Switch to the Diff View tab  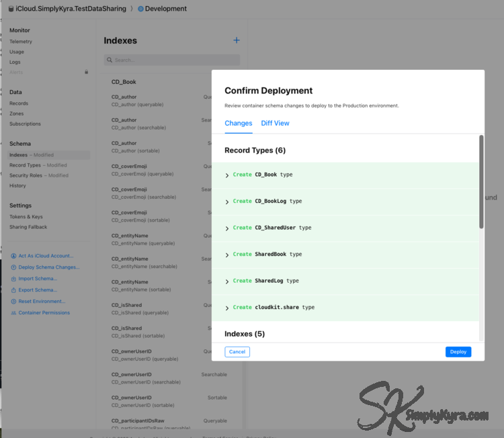coord(275,123)
